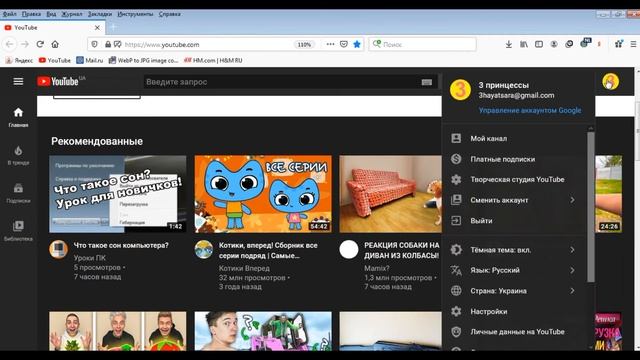Viewport: 640px width, 360px height.
Task: Expand Страна: Украина option
Action: [x=514, y=291]
